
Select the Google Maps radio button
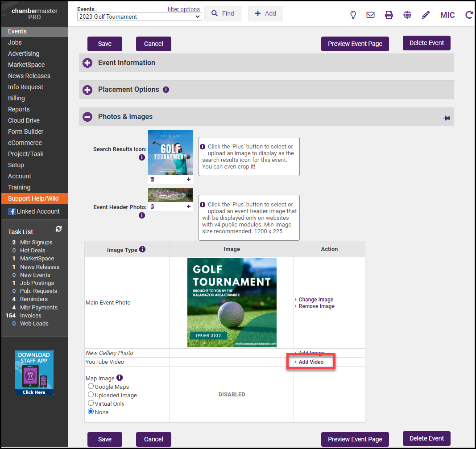click(x=91, y=387)
